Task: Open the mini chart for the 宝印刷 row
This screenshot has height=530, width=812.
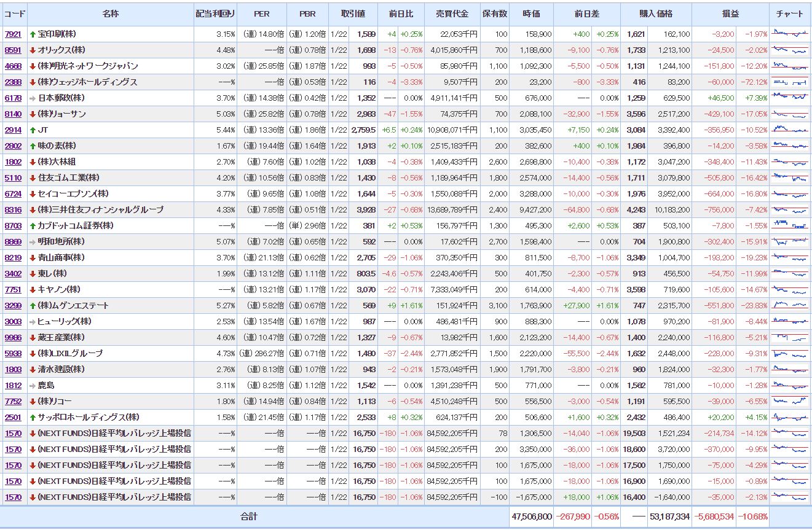Action: 790,34
